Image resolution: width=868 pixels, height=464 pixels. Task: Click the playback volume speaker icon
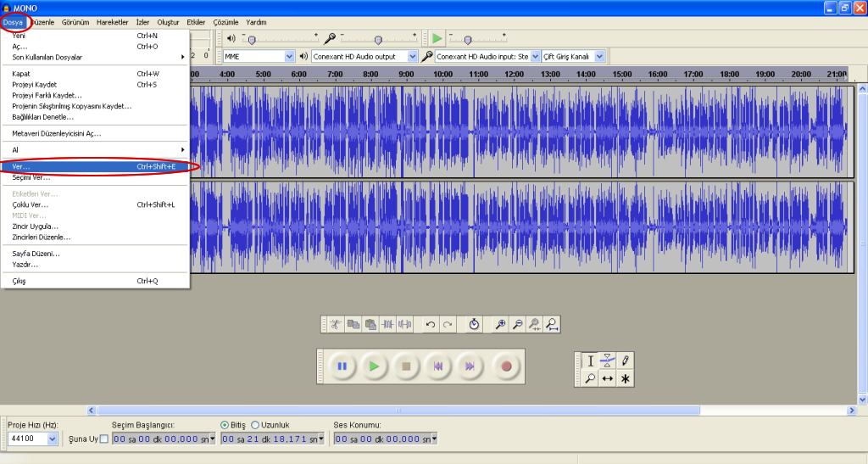click(231, 38)
